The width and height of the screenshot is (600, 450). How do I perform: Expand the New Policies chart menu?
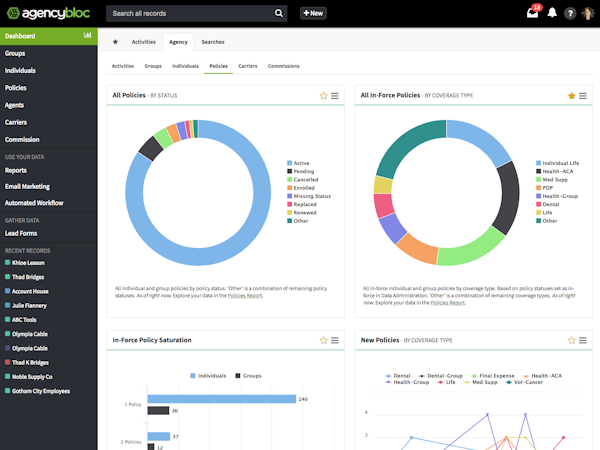583,340
